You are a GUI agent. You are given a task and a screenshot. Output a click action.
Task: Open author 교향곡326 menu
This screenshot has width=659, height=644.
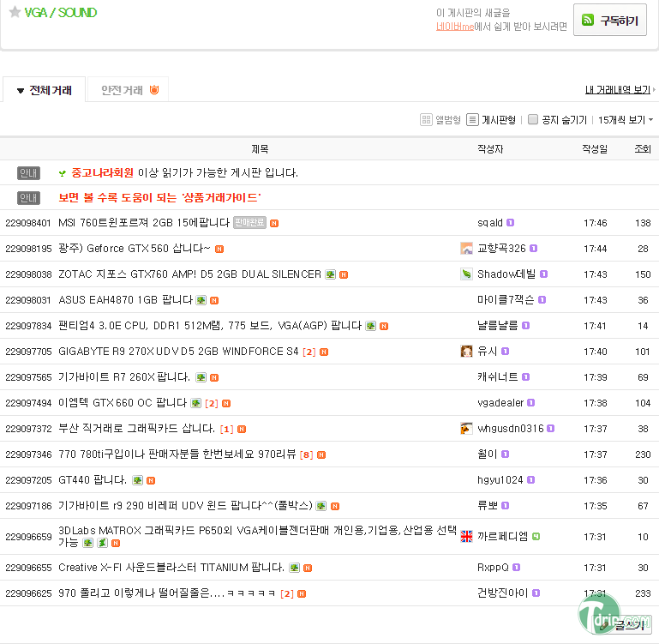(501, 248)
